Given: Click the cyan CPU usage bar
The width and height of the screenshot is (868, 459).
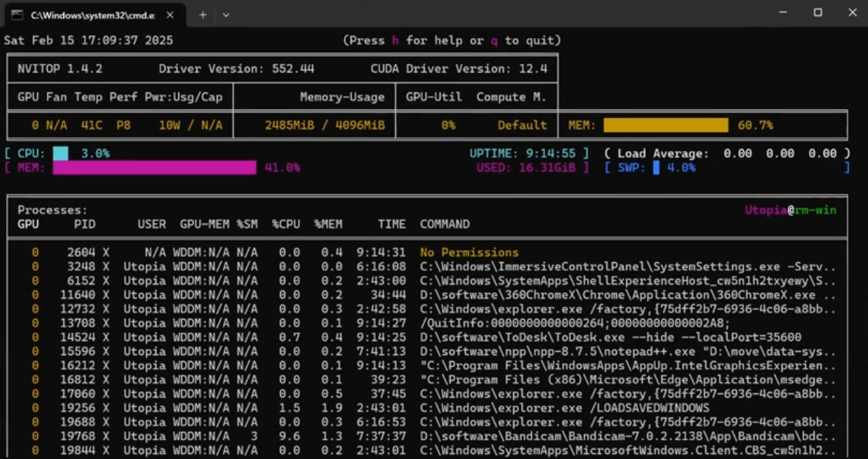Looking at the screenshot, I should pyautogui.click(x=61, y=154).
